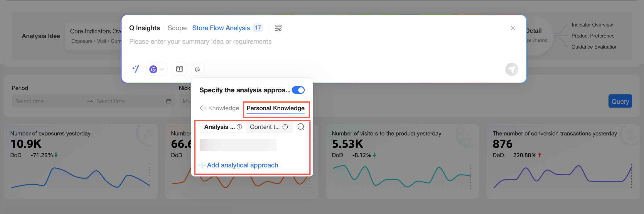Click Add analytical approach link

239,165
